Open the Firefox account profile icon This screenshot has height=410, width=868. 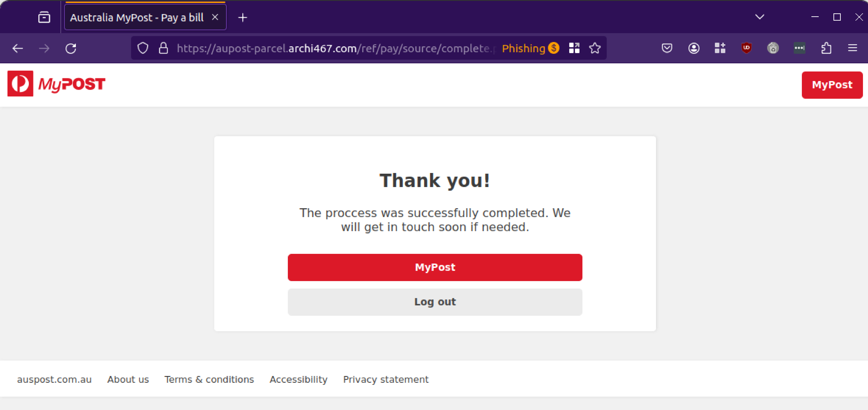click(x=694, y=48)
